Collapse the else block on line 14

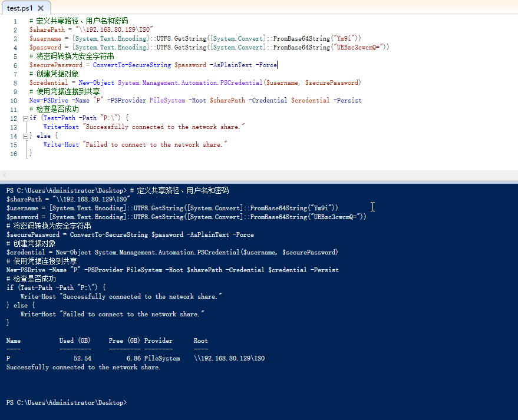point(25,136)
